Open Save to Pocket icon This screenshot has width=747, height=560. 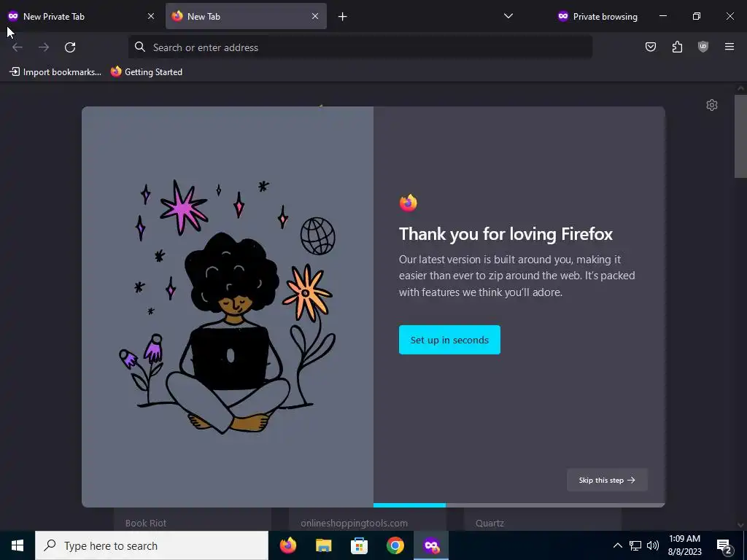(x=650, y=47)
